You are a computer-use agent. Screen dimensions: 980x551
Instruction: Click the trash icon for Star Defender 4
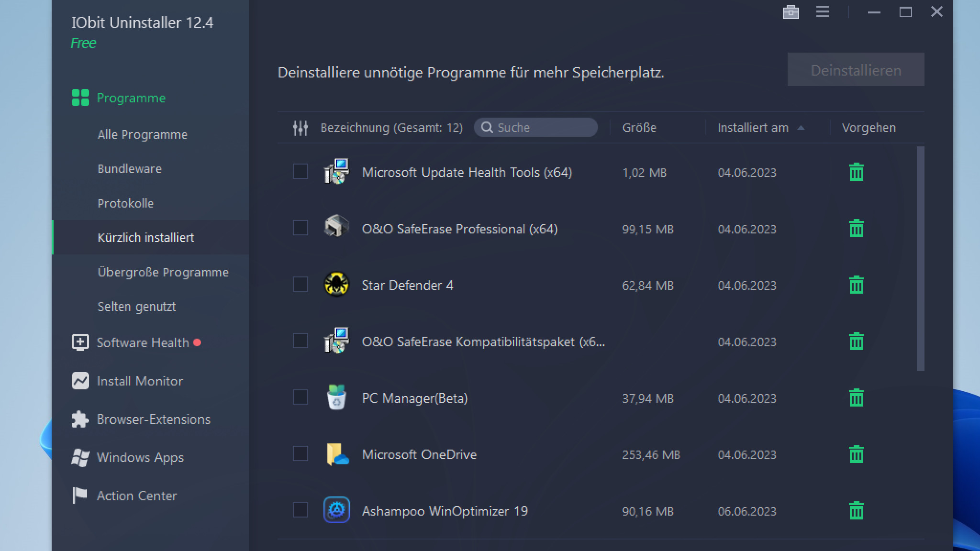[856, 285]
